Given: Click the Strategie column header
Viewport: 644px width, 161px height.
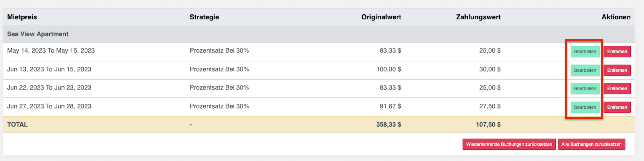Looking at the screenshot, I should (x=204, y=17).
